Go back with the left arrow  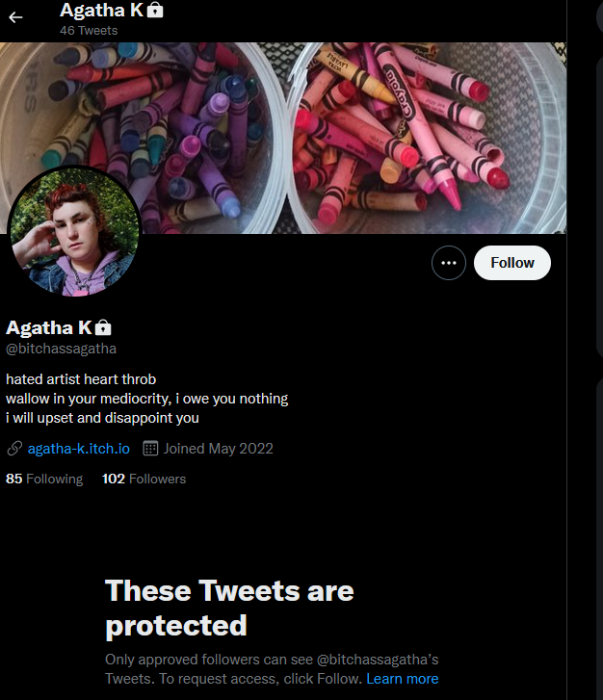pyautogui.click(x=15, y=17)
